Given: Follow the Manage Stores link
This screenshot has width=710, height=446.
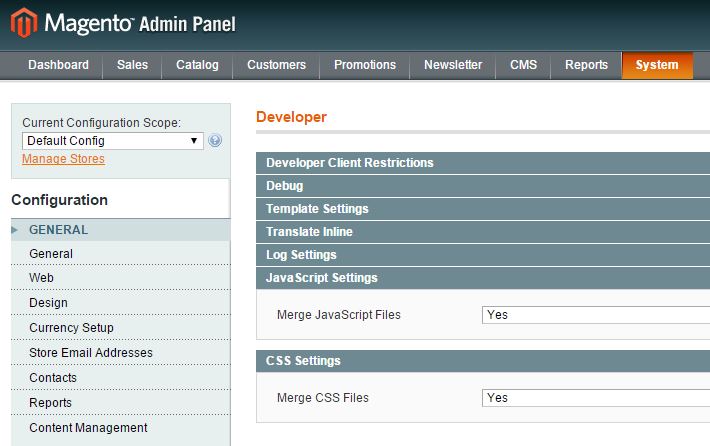Looking at the screenshot, I should point(63,159).
